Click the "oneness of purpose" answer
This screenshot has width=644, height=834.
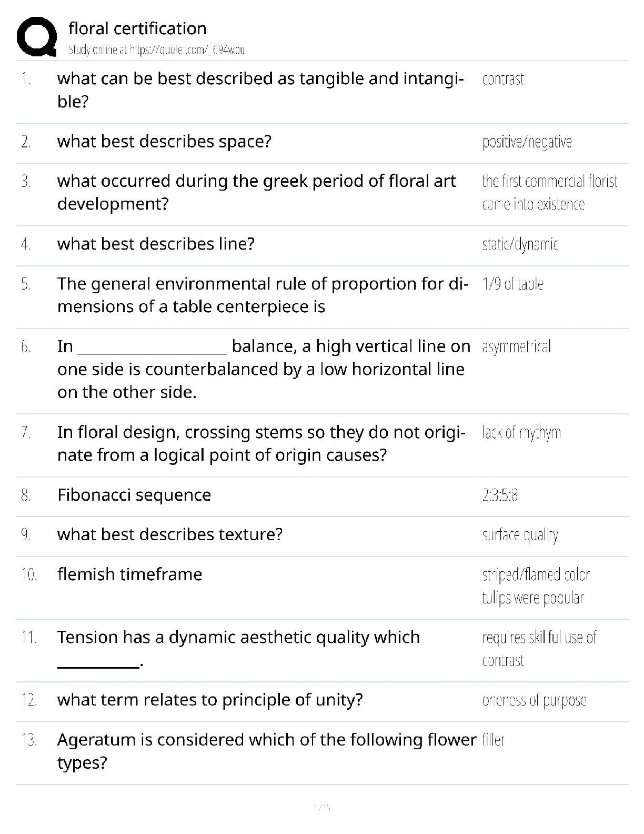click(x=534, y=700)
